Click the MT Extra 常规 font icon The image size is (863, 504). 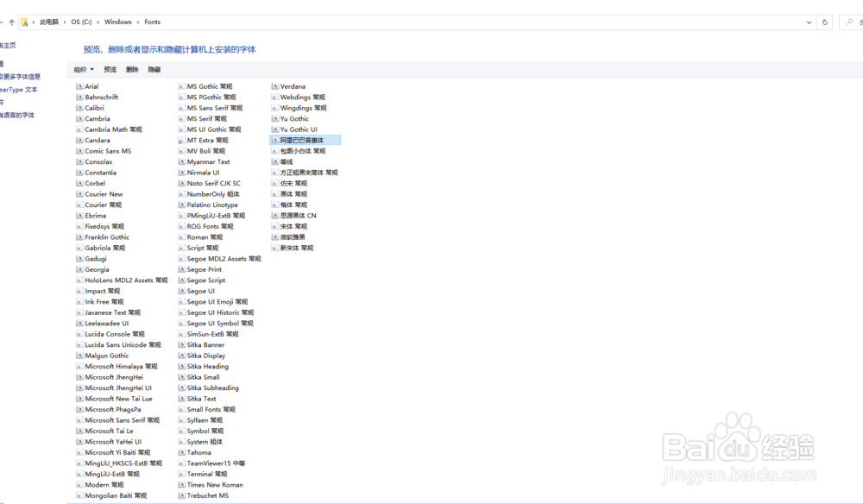click(x=181, y=141)
